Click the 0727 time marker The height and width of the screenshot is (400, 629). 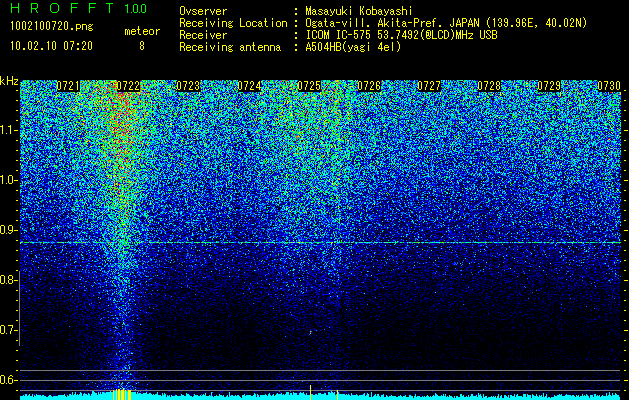(429, 86)
